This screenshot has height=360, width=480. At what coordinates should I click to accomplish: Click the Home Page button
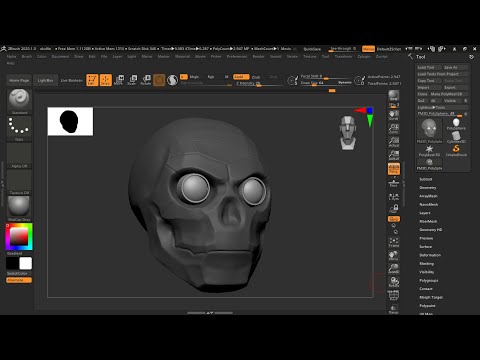point(19,80)
